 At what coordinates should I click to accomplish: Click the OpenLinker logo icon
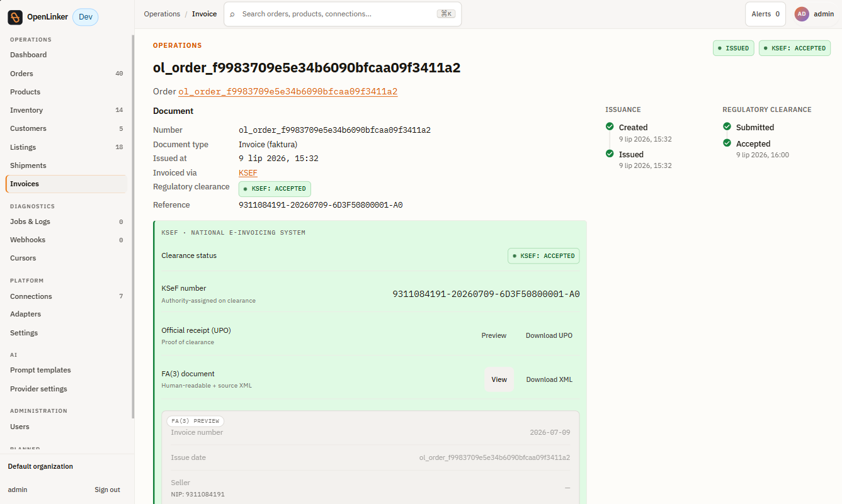coord(15,18)
